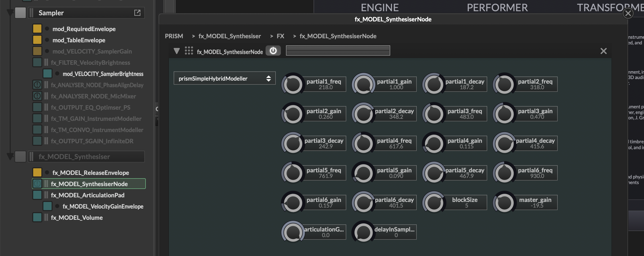Click teal icon of mod_VELOCITY_SamplerBrightness
Image resolution: width=644 pixels, height=256 pixels.
[x=47, y=74]
